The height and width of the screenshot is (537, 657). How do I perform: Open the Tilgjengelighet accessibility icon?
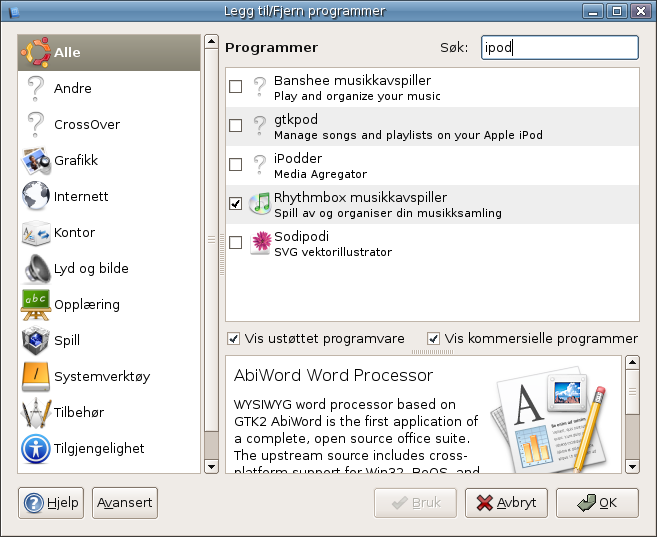point(36,449)
